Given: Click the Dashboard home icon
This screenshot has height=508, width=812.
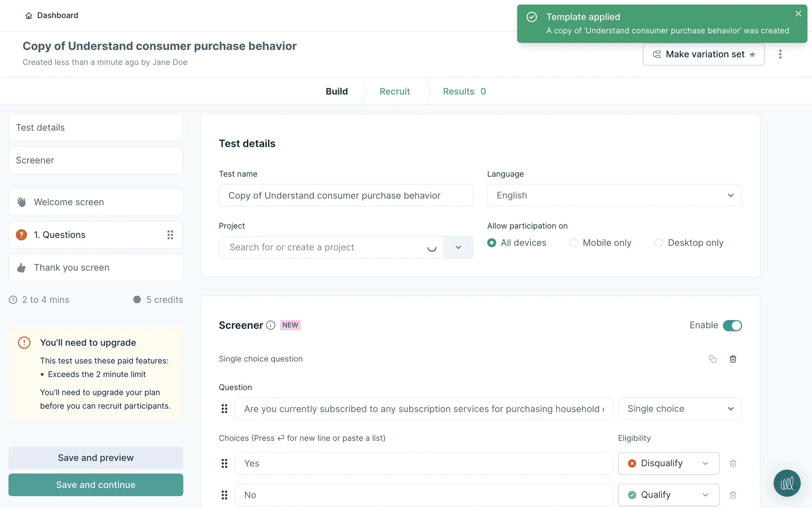Looking at the screenshot, I should [29, 16].
